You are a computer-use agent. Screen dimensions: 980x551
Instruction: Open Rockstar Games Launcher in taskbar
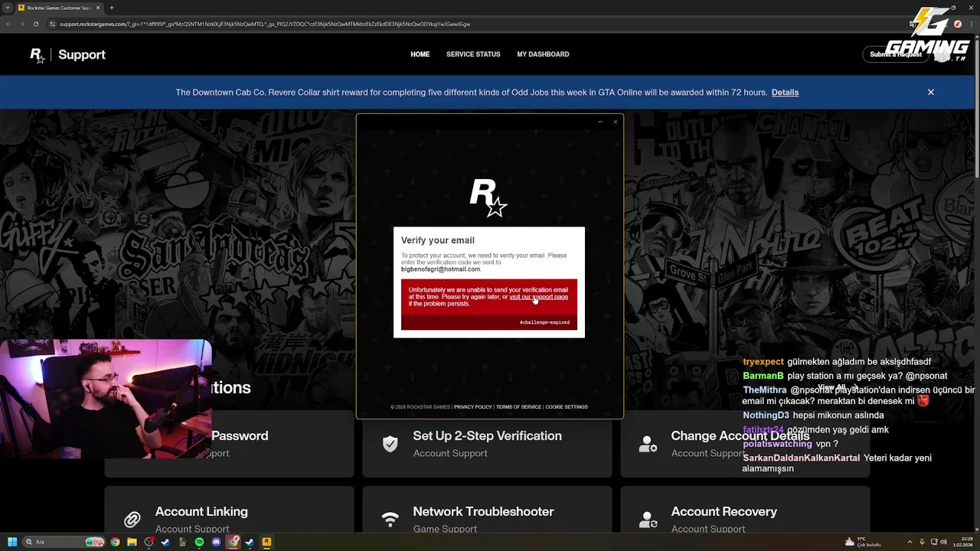tap(266, 542)
